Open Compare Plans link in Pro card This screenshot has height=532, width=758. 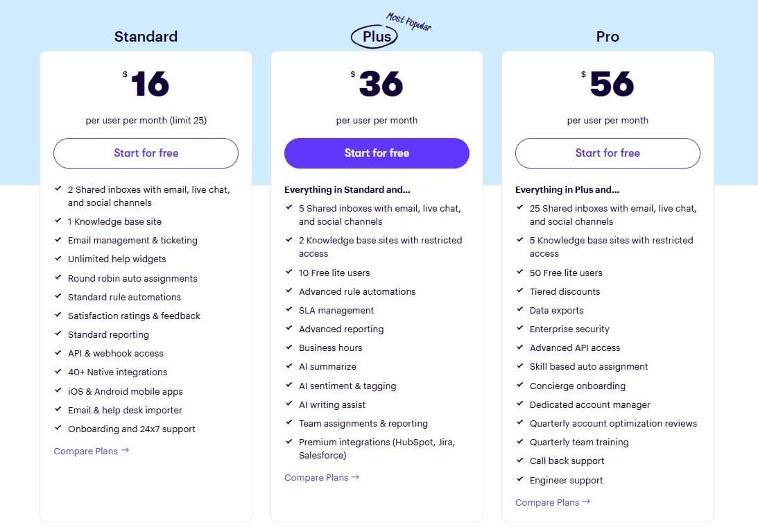tap(553, 502)
